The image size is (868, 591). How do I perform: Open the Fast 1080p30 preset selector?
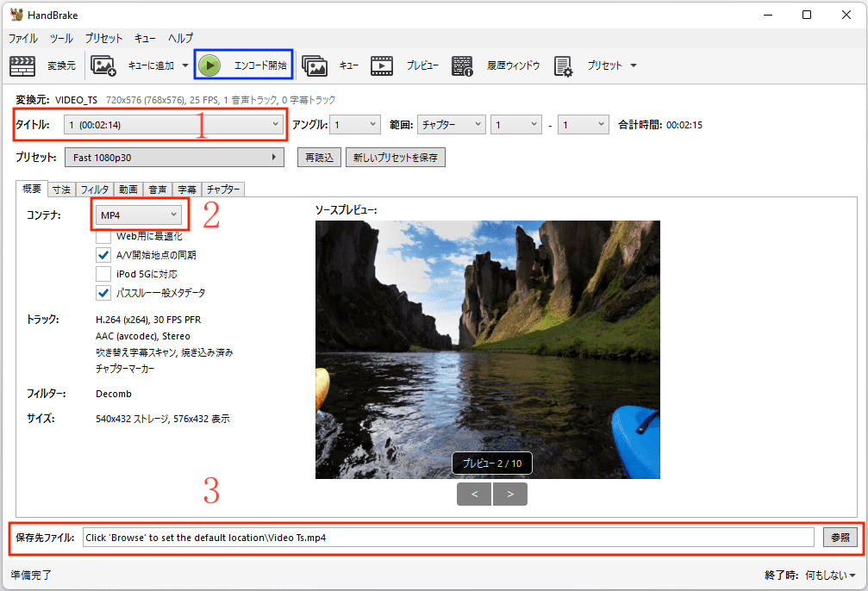tap(174, 157)
